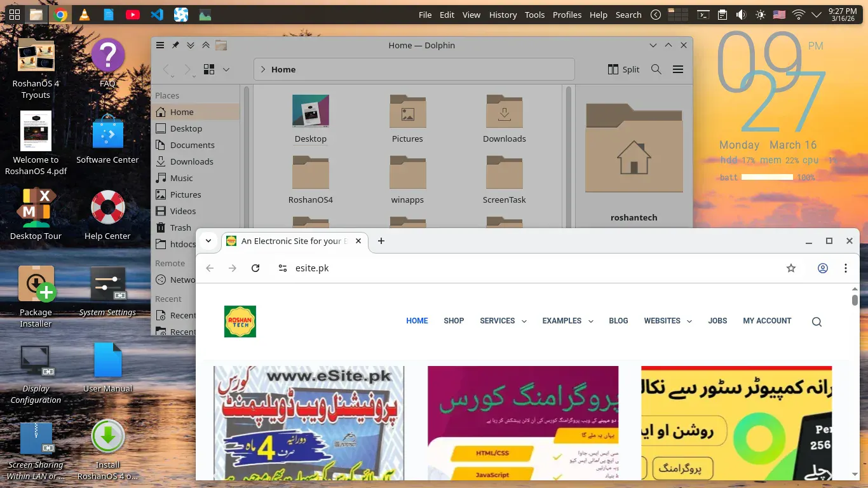The width and height of the screenshot is (868, 488).
Task: Reload the esite.pk page in Chrome
Action: [255, 268]
